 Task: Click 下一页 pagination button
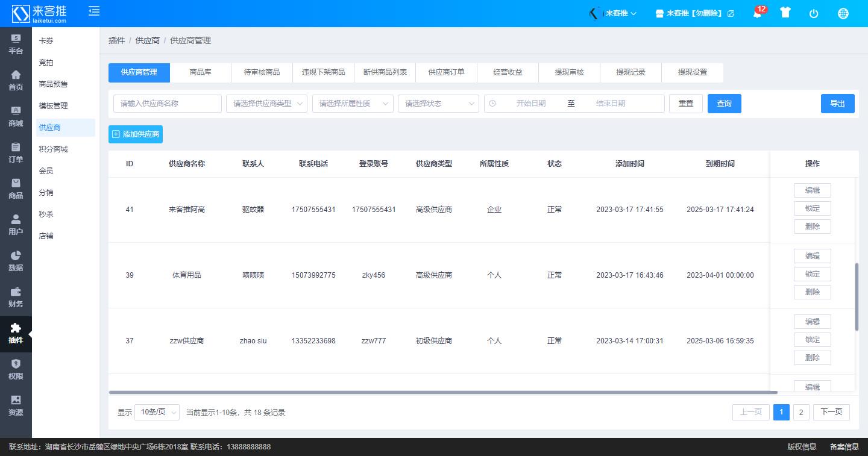point(831,412)
